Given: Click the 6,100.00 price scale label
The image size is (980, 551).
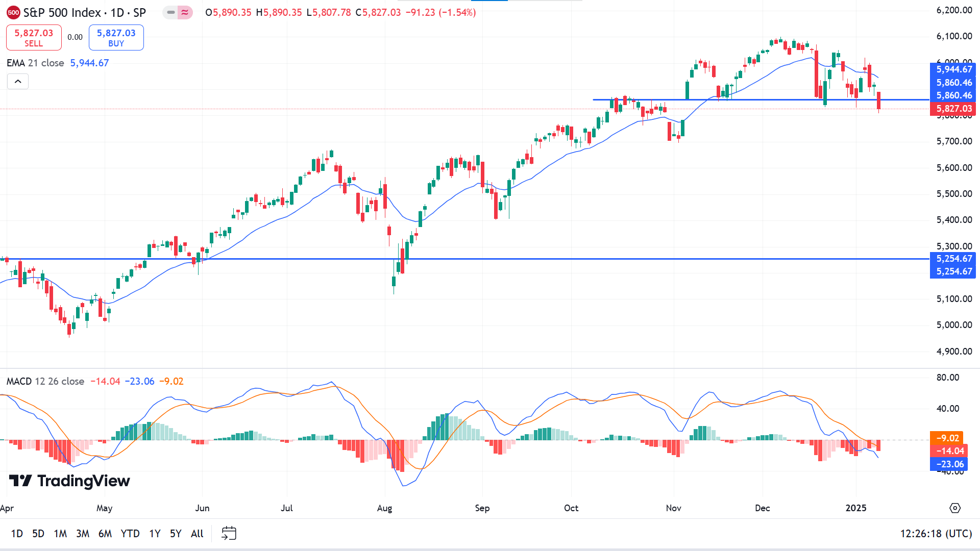Looking at the screenshot, I should click(954, 36).
